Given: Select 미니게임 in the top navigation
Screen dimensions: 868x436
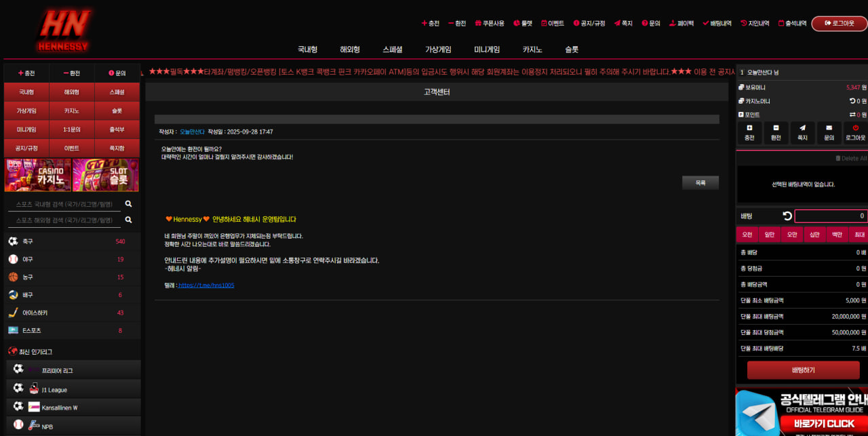Looking at the screenshot, I should 487,49.
